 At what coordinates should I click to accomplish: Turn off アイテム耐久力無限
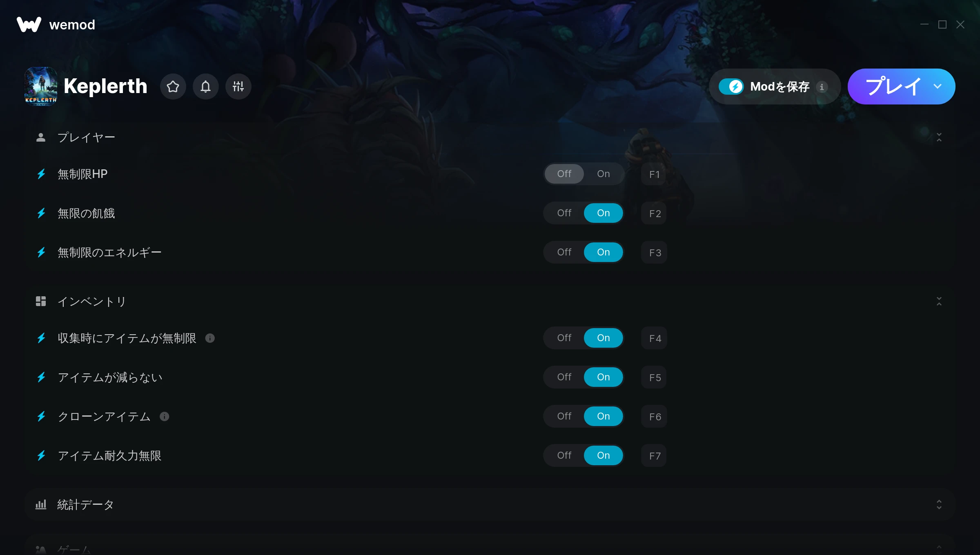click(564, 455)
